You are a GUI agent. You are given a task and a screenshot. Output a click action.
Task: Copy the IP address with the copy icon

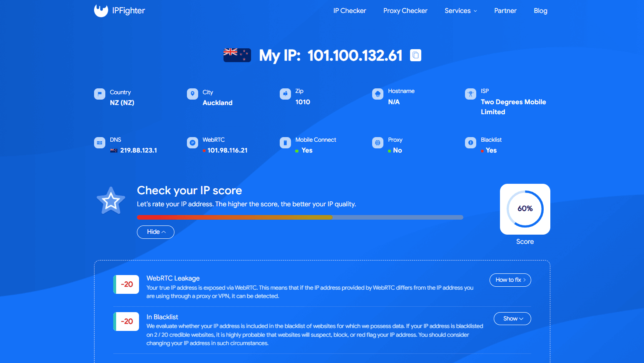tap(415, 55)
